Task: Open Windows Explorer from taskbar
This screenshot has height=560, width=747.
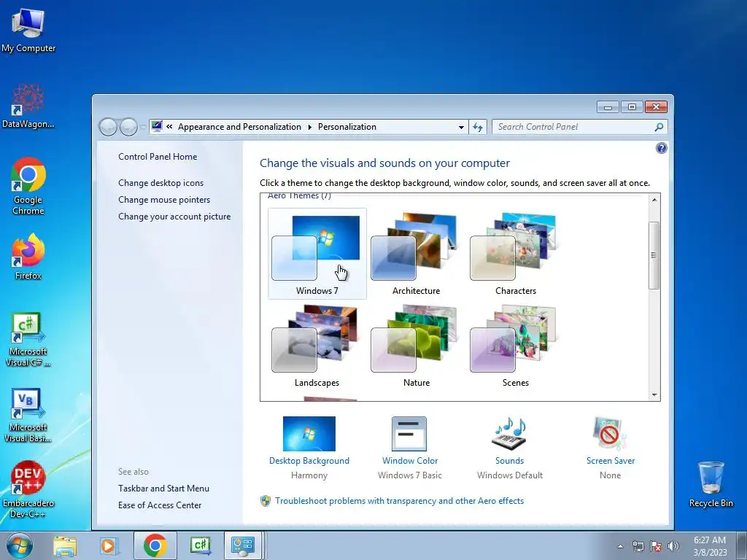Action: 65,545
